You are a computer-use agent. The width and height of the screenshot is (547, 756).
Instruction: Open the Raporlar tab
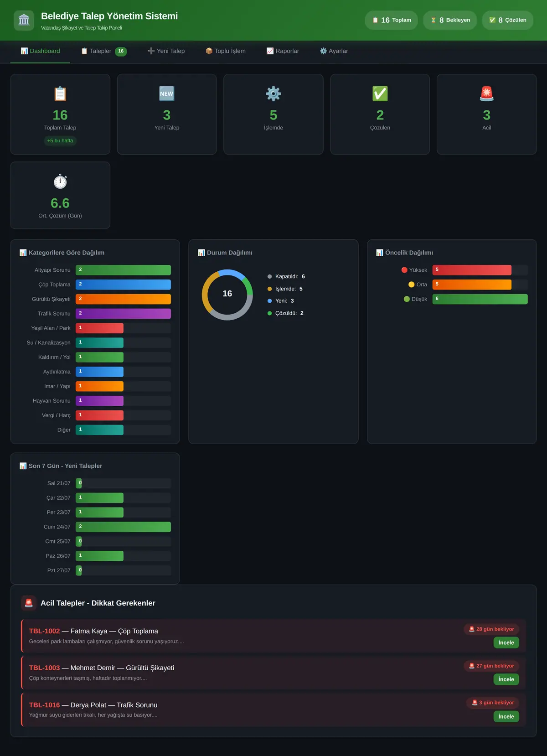283,51
